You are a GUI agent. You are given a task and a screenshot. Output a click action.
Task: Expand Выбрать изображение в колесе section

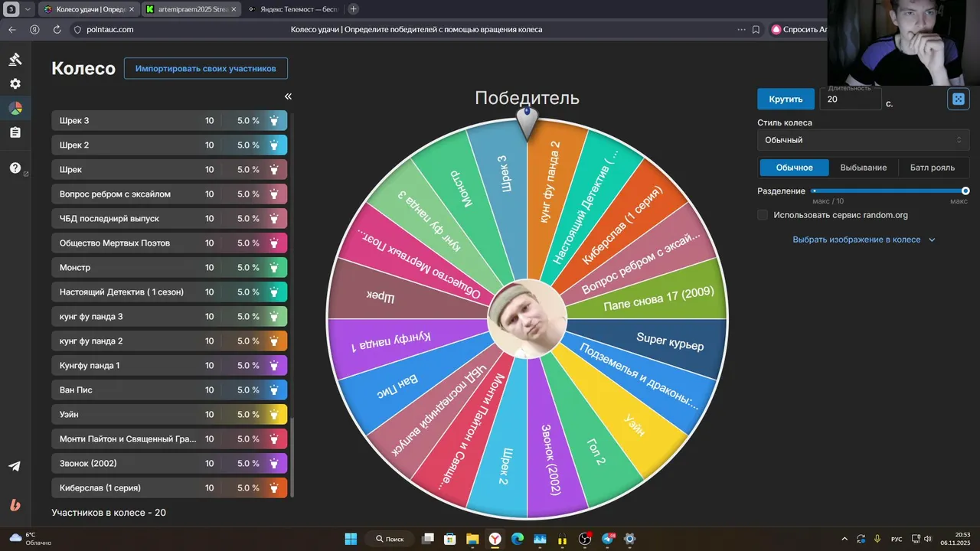[864, 240]
